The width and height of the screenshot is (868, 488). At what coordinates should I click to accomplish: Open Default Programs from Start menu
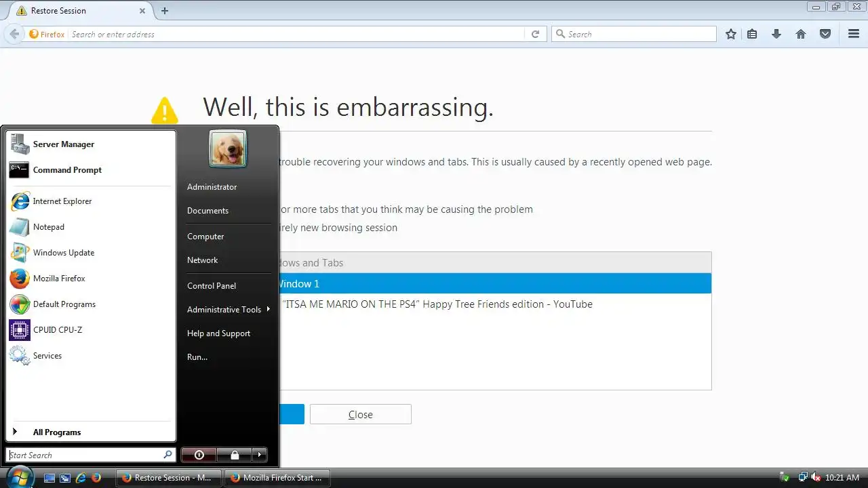(91, 304)
